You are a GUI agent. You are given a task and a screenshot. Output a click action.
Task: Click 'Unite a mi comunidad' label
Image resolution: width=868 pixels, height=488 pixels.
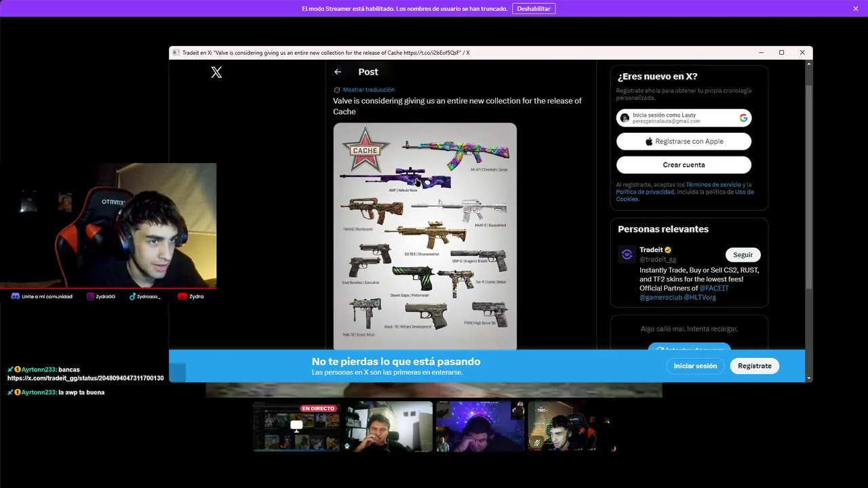47,296
